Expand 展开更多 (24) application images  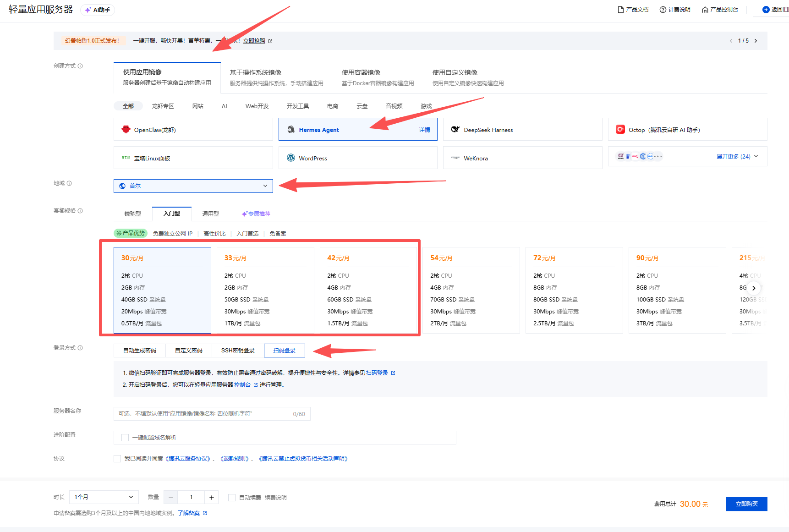point(737,157)
